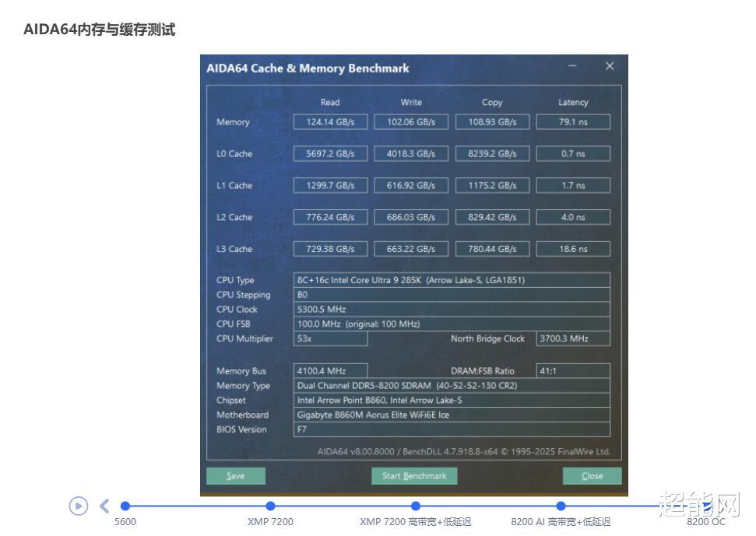This screenshot has height=536, width=756.
Task: Click L1 Cache latency 1.7 ns
Action: (573, 185)
